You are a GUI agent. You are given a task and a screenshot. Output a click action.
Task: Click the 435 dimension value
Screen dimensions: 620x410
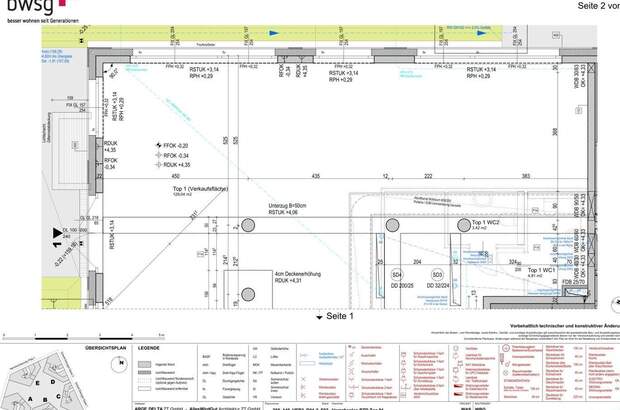(x=316, y=176)
